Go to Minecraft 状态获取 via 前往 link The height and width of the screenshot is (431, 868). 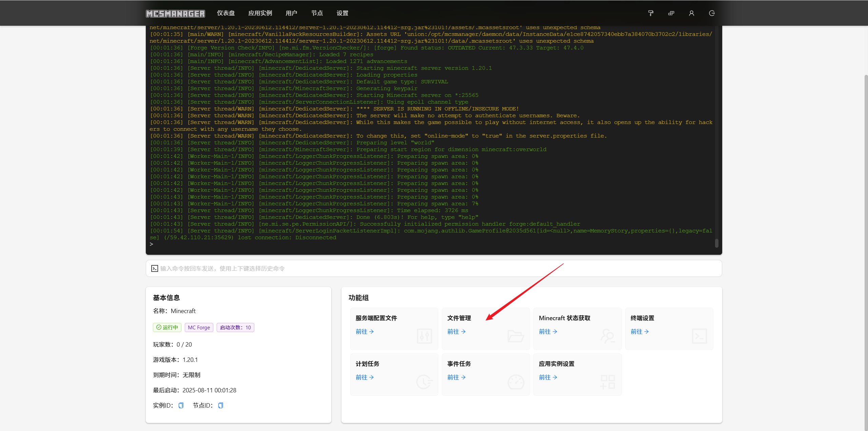(x=548, y=332)
